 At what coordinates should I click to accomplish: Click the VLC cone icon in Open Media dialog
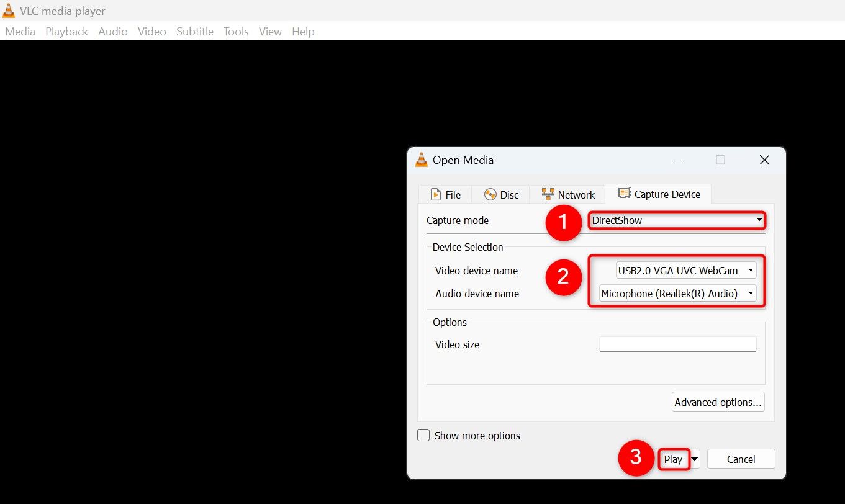pyautogui.click(x=422, y=160)
